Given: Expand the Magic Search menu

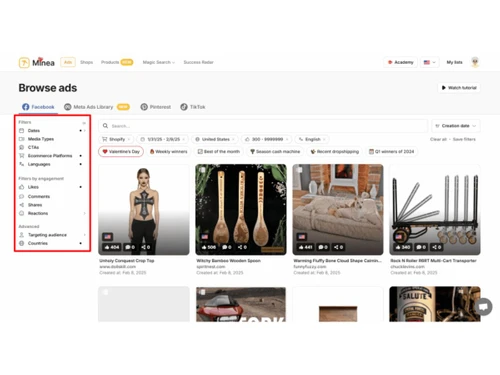Looking at the screenshot, I should click(x=159, y=62).
